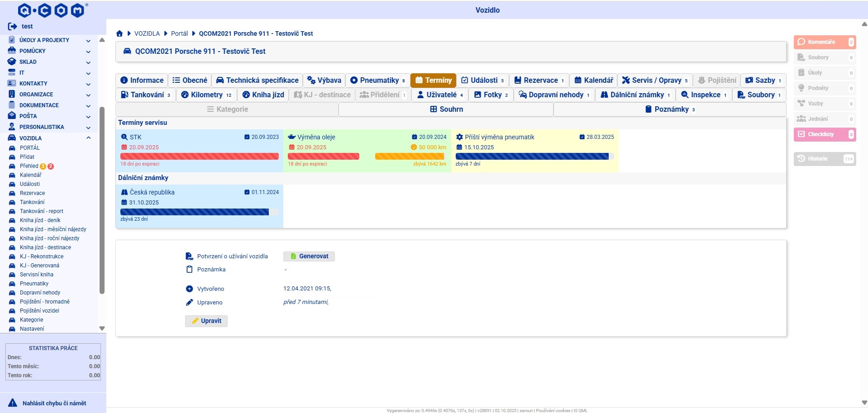The width and height of the screenshot is (868, 413).
Task: Switch to the Pneumatiky tab
Action: coord(378,80)
